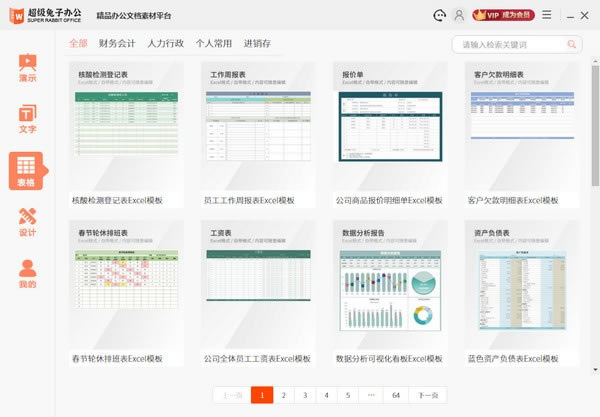Image resolution: width=600 pixels, height=417 pixels.
Task: Click the 蓝色资产负债表Excel模板 caption
Action: coord(513,359)
